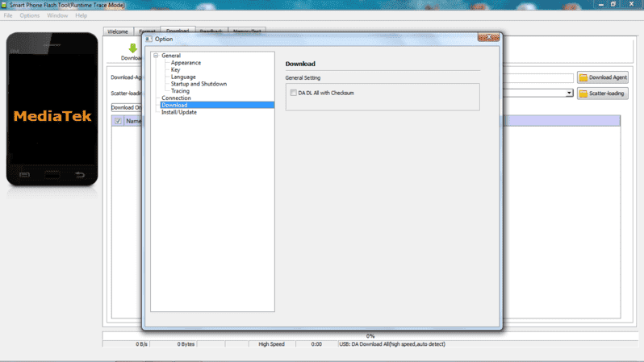This screenshot has width=644, height=362.
Task: Restore down the Flash Tool window
Action: 613,4
